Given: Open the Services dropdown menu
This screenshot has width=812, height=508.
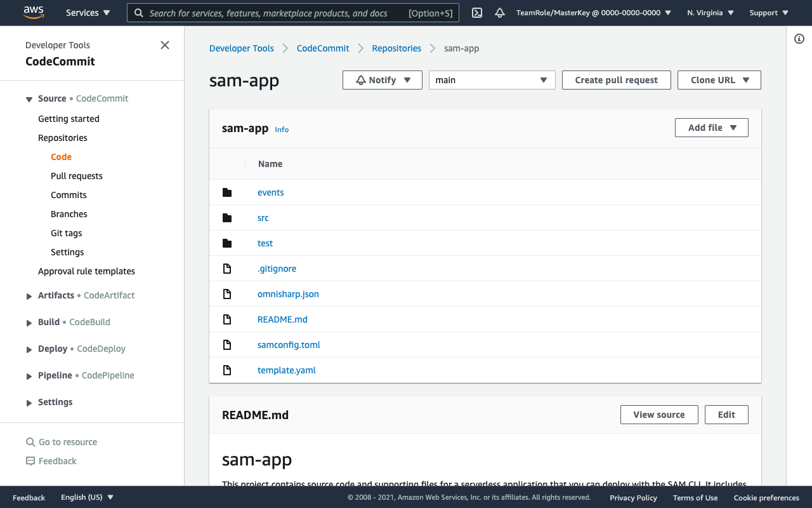Looking at the screenshot, I should [x=88, y=13].
